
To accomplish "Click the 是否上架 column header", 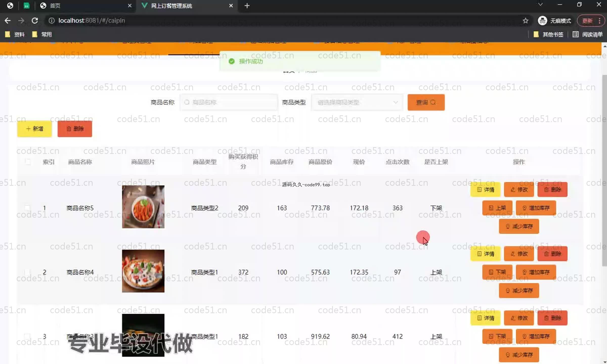I will 436,162.
